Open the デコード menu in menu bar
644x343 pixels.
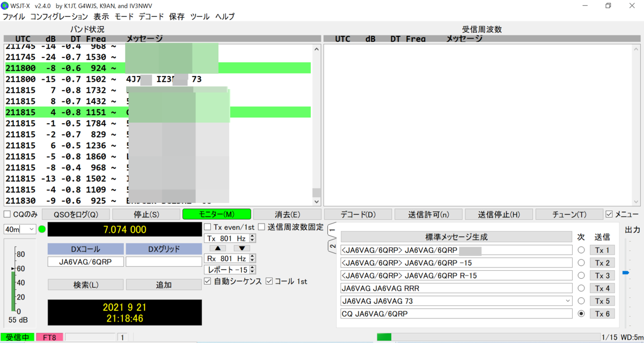point(151,17)
